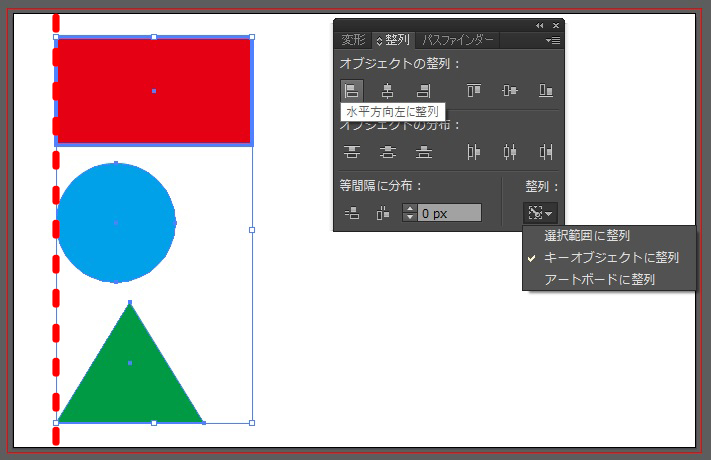Collapse the panel with the double-arrow icon
This screenshot has width=711, height=460.
point(540,25)
